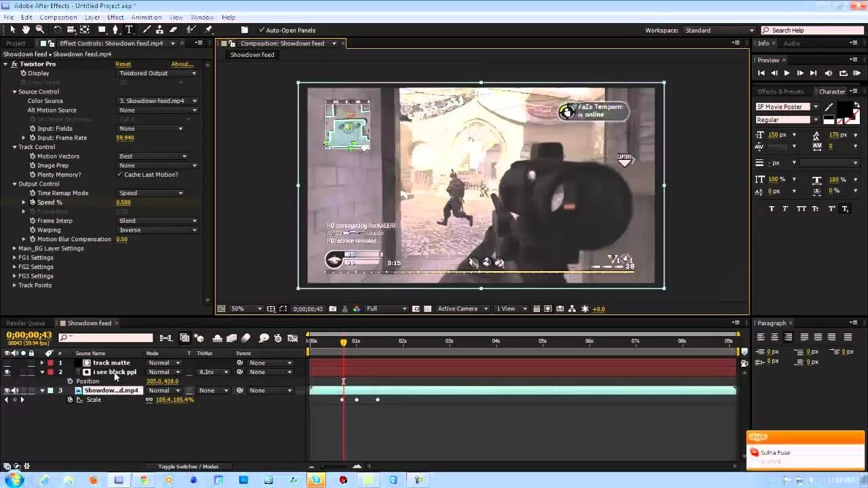Select the Rectangle shape tool

[x=102, y=30]
